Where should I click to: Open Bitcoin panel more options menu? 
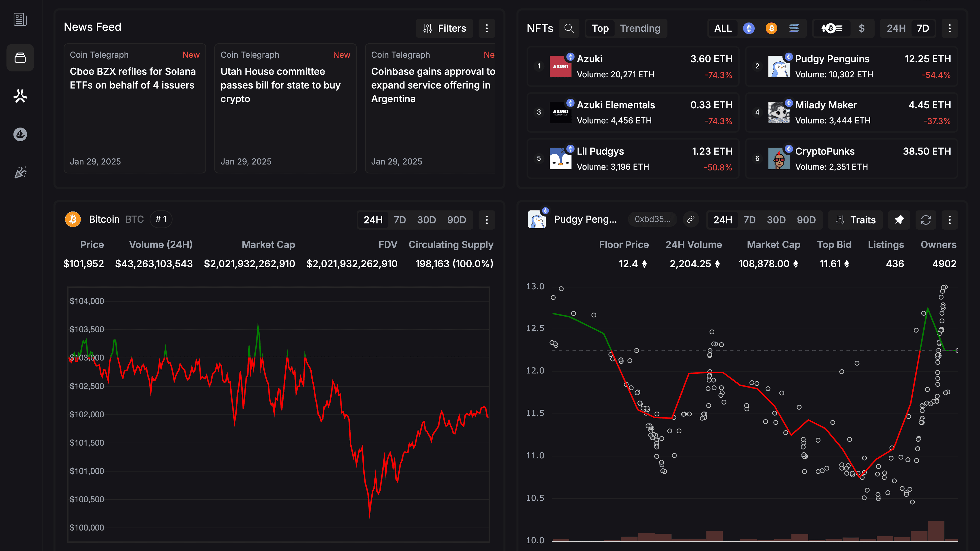(x=487, y=220)
